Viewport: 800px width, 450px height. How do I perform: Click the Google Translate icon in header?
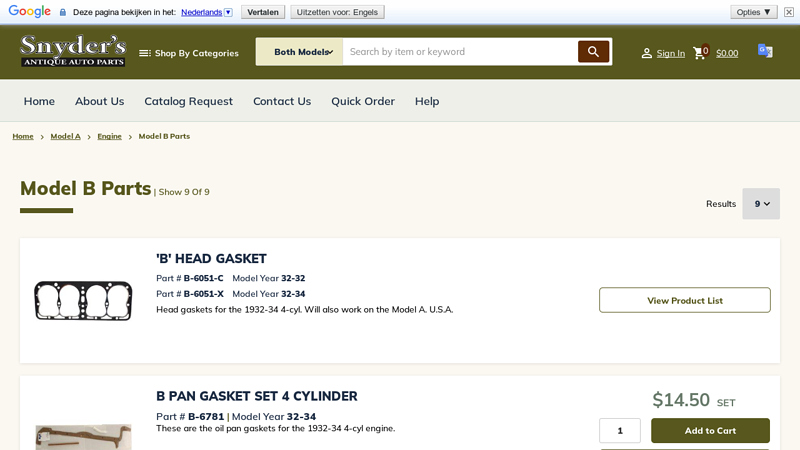[x=765, y=51]
